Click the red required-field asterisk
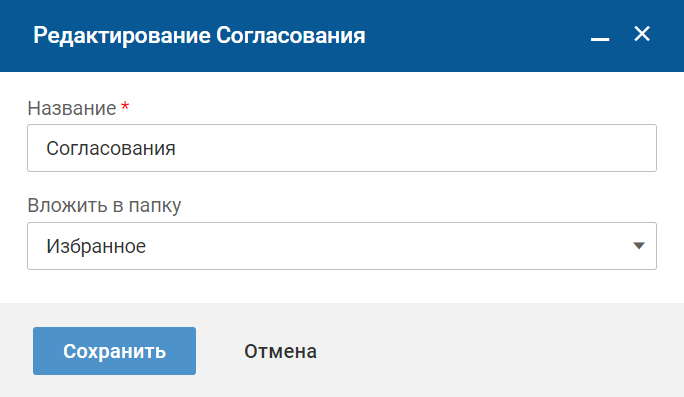Image resolution: width=684 pixels, height=397 pixels. (x=125, y=106)
